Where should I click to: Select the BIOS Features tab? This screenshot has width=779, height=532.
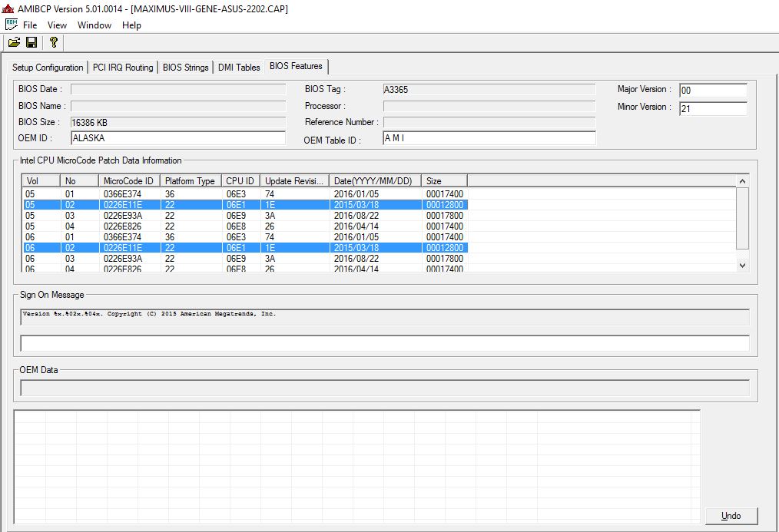click(x=296, y=66)
